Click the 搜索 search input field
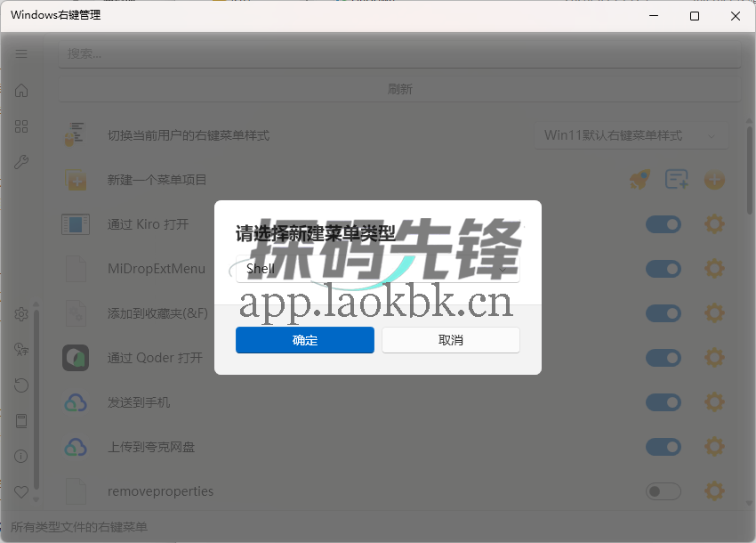The height and width of the screenshot is (543, 756). coord(398,55)
